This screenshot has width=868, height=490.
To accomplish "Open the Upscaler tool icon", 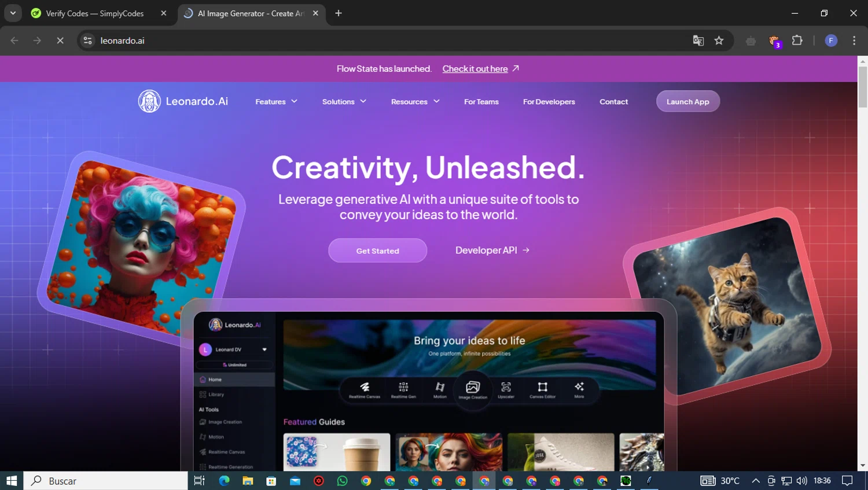I will (x=506, y=390).
